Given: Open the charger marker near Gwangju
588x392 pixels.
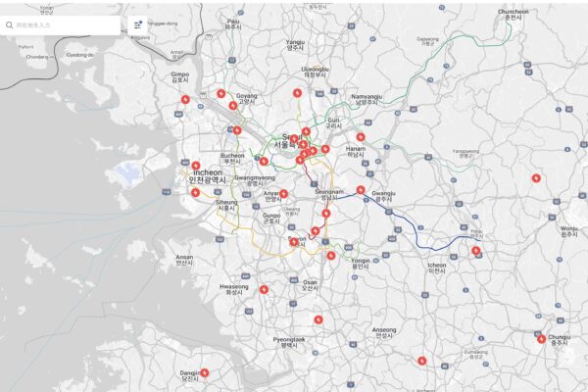Looking at the screenshot, I should point(361,190).
